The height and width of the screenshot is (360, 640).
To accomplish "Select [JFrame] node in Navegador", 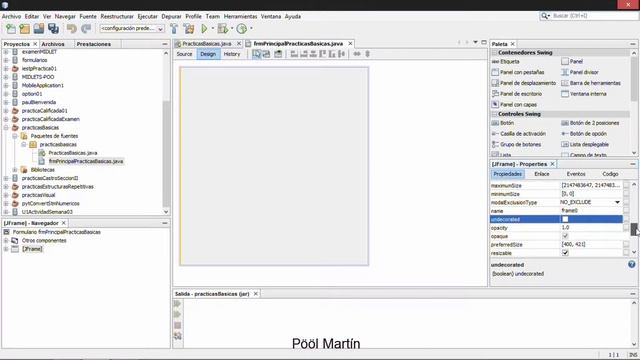I will click(x=32, y=249).
